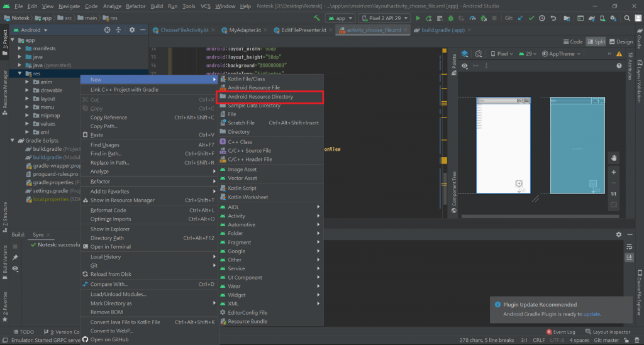This screenshot has height=345, width=644.
Task: Click the Git commit checkmark icon
Action: click(x=531, y=18)
